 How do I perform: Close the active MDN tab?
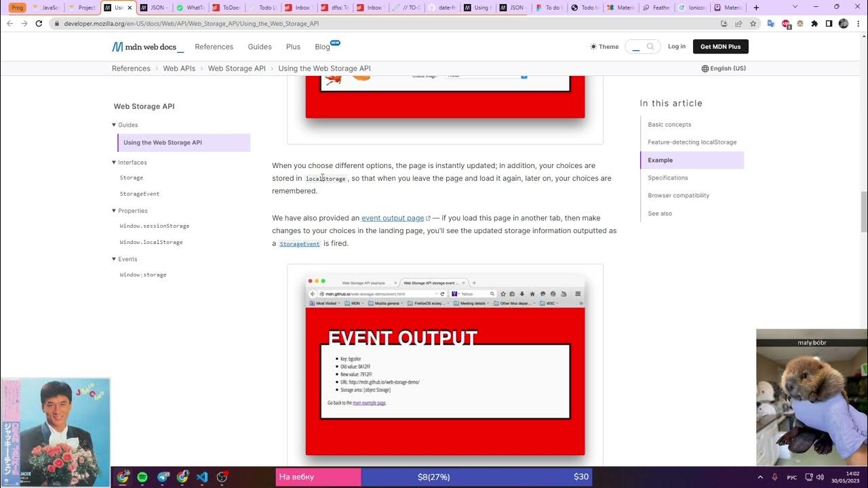[x=130, y=7]
